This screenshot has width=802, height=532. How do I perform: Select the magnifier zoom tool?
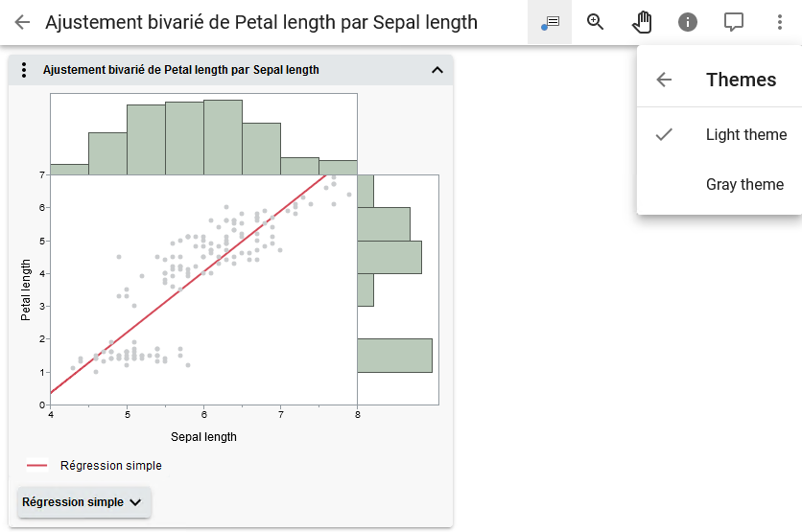click(x=596, y=22)
